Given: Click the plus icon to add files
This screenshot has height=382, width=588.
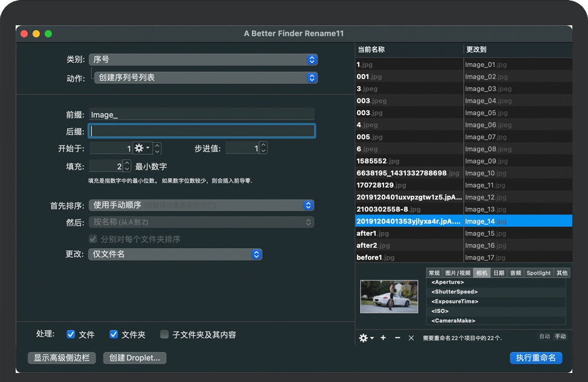Looking at the screenshot, I should pyautogui.click(x=383, y=338).
